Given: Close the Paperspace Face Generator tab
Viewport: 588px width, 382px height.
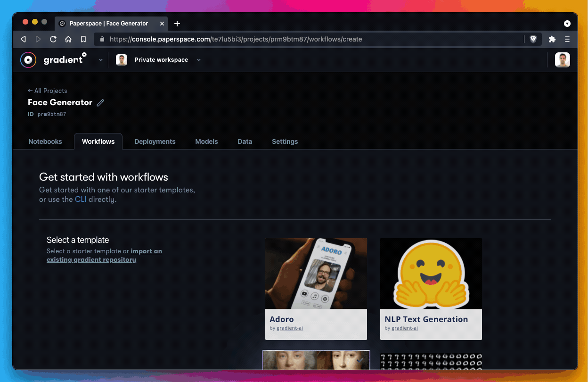Looking at the screenshot, I should [162, 24].
